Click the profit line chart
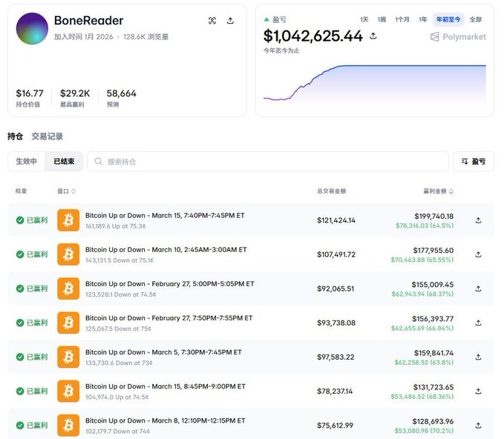 pyautogui.click(x=375, y=83)
